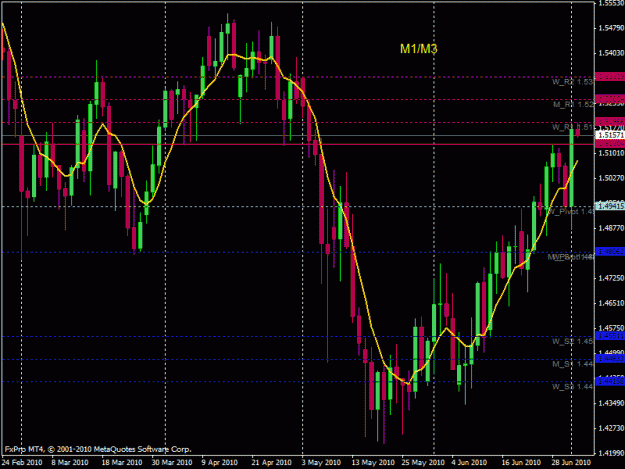
Task: Click the 1.48770 price scale value
Action: point(611,228)
